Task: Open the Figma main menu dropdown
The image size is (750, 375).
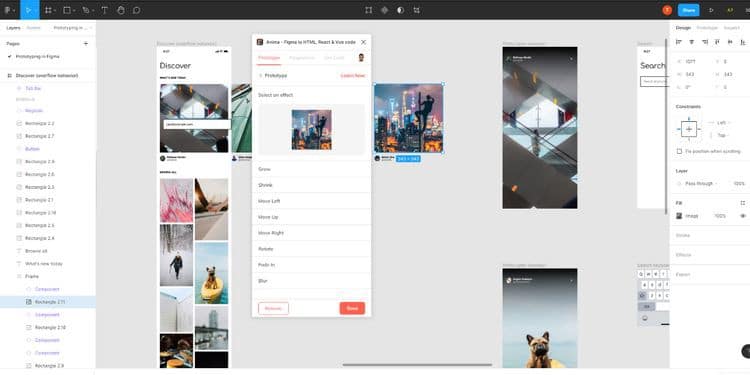Action: click(x=9, y=10)
